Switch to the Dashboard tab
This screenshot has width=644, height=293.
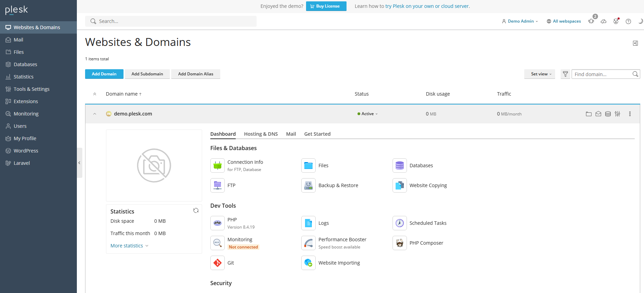(223, 134)
